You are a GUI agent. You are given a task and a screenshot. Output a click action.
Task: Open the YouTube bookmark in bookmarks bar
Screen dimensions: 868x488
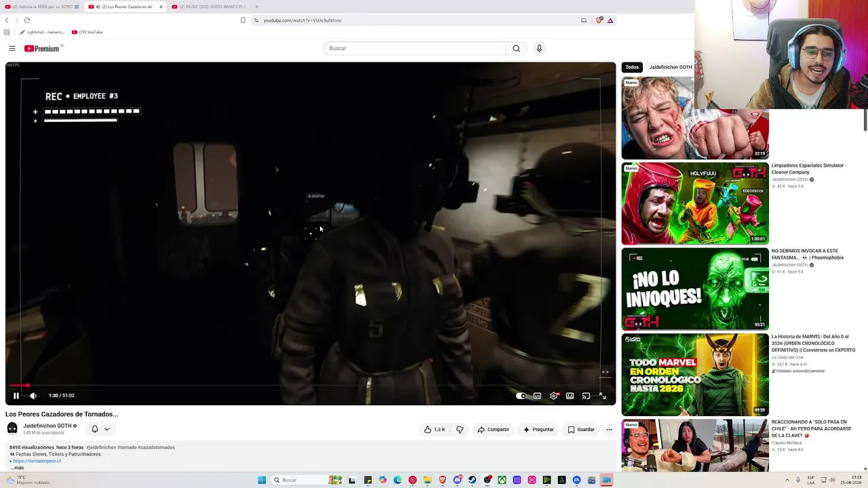click(x=87, y=32)
